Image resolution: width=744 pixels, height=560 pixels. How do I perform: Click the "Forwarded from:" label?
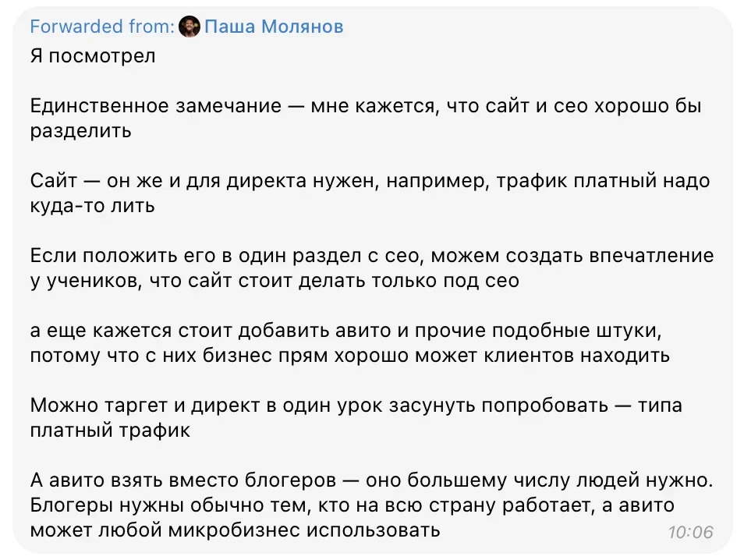(101, 27)
